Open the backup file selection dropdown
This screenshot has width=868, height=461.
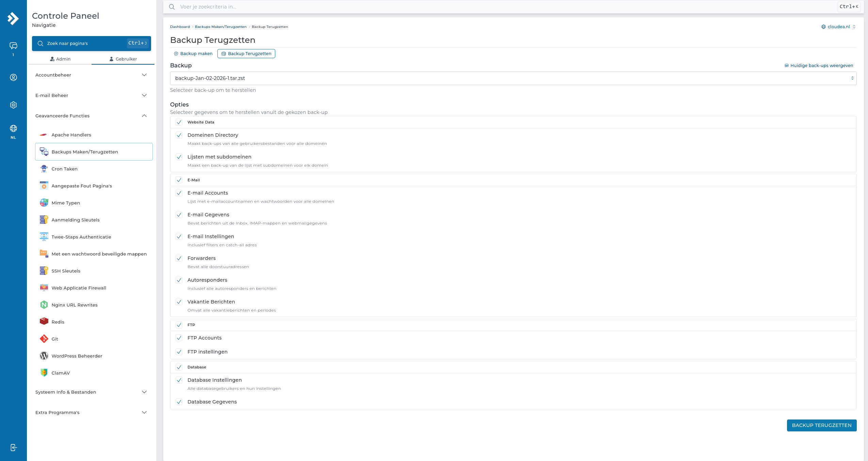[513, 78]
